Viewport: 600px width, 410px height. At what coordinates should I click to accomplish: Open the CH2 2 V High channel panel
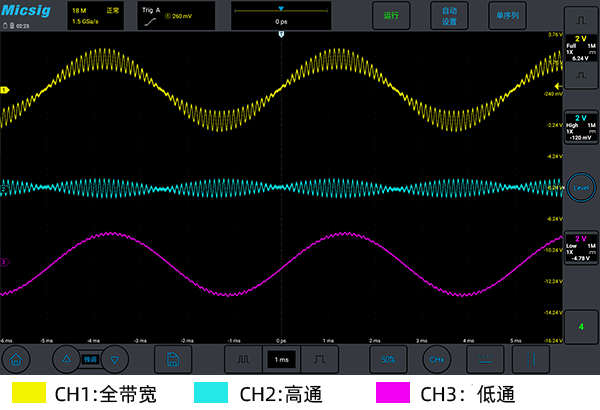[x=581, y=127]
